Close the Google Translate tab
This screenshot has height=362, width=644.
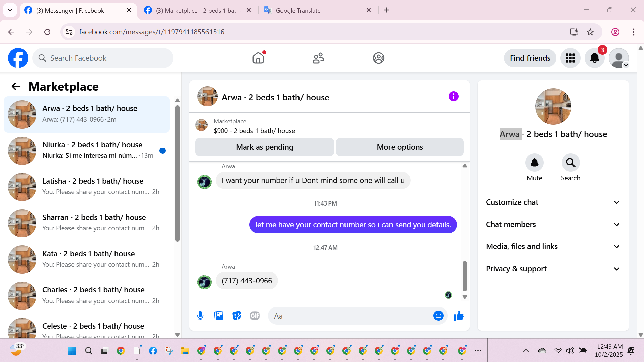[x=369, y=10]
